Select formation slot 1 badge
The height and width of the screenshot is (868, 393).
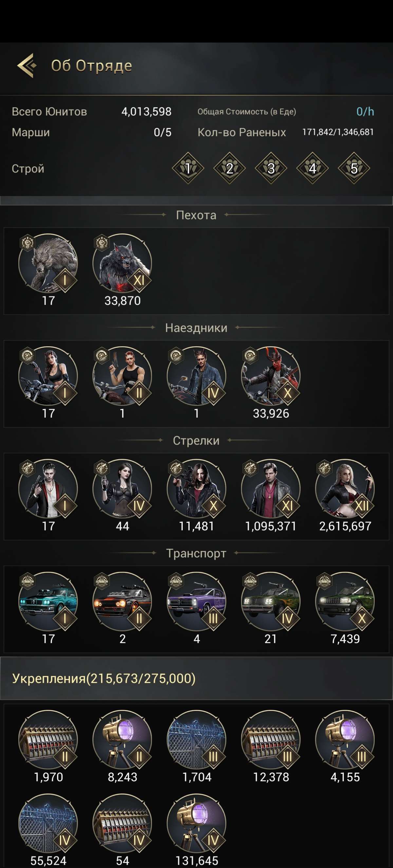[188, 168]
